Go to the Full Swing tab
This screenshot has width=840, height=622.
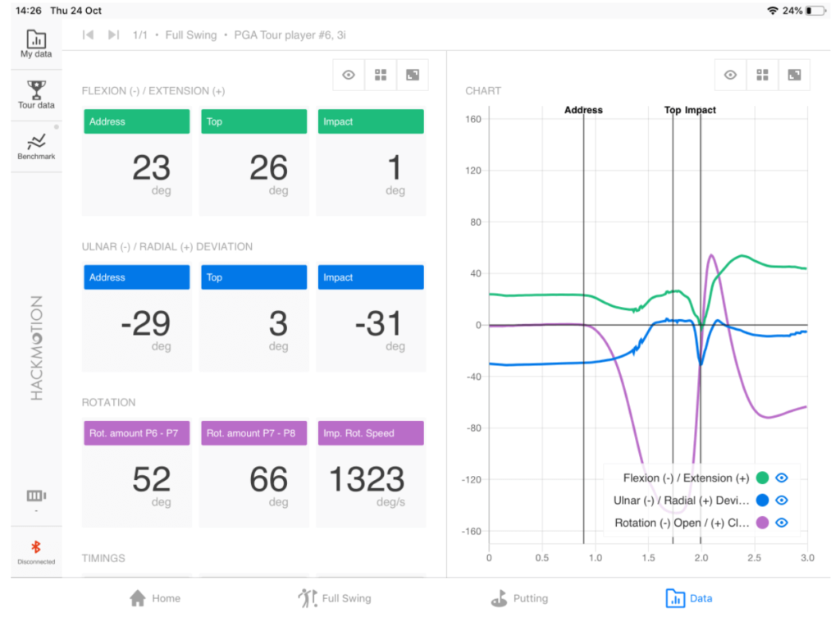pos(335,598)
